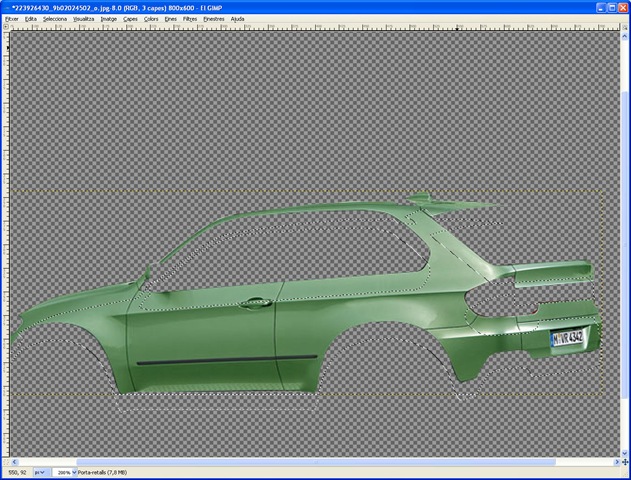The width and height of the screenshot is (631, 480).
Task: Open the Eines menu
Action: click(x=171, y=19)
